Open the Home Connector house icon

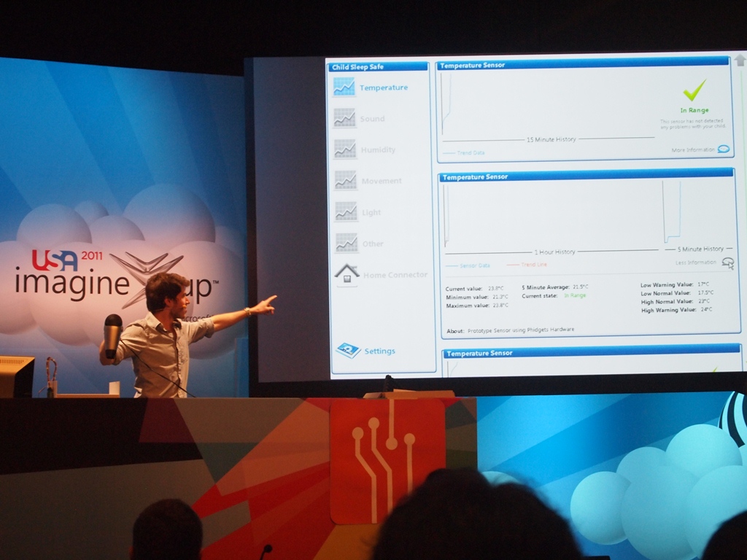pos(347,273)
